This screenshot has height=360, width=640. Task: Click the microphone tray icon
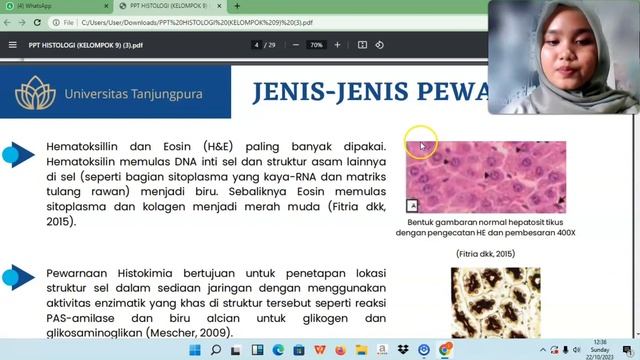pos(566,350)
